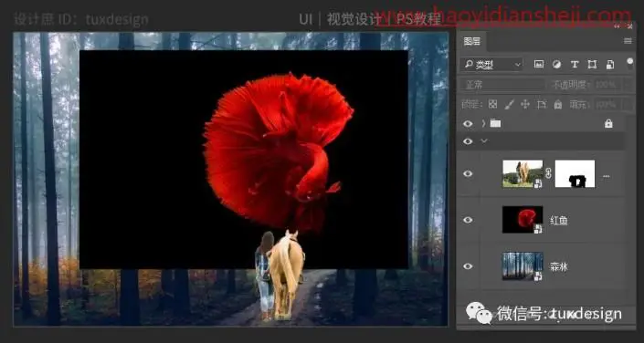
Task: Select the 红鱼 layer thumbnail
Action: (523, 220)
